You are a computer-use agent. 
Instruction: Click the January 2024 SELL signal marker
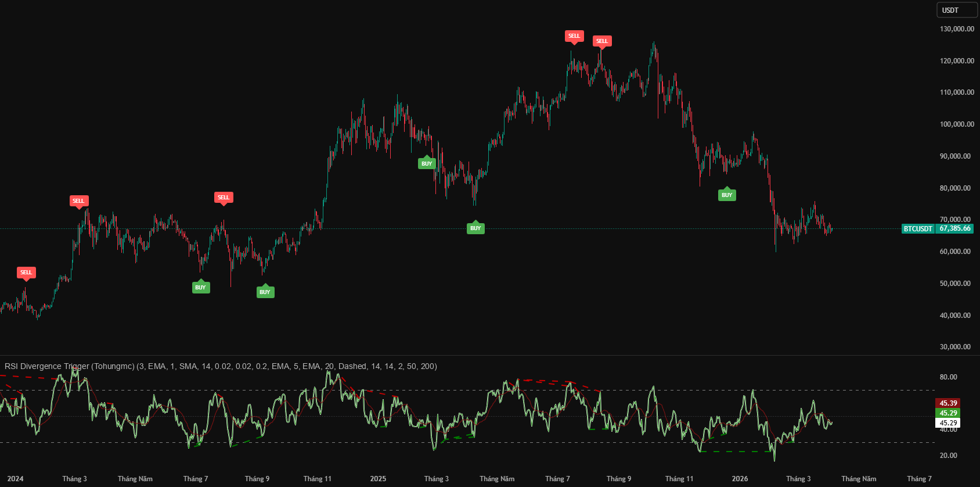coord(26,273)
